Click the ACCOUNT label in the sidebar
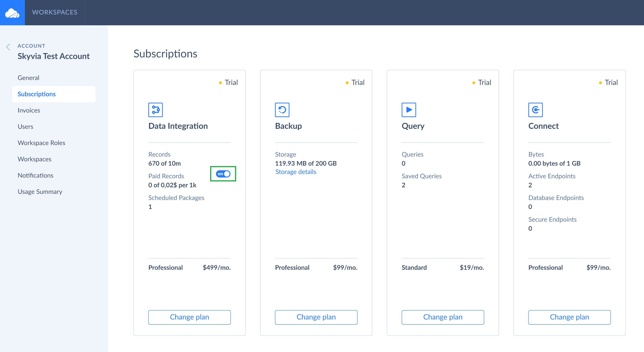The image size is (644, 352). (x=31, y=46)
